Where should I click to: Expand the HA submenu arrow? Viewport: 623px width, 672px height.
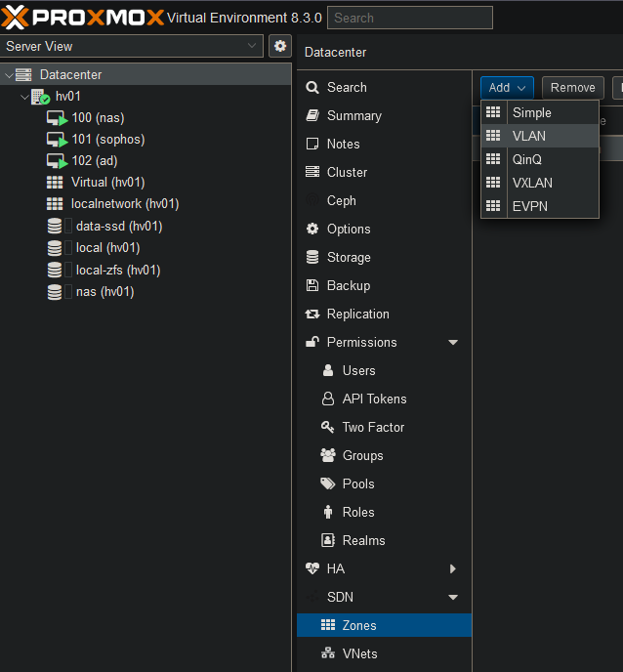453,568
